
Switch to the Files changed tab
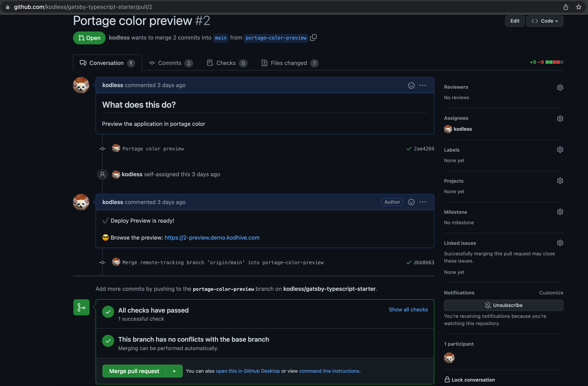290,63
